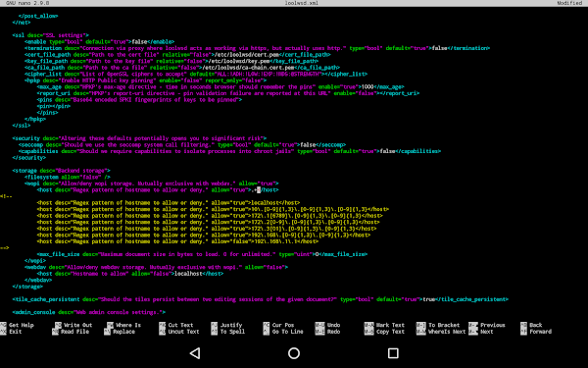Click the false value inside capabilities tag
This screenshot has width=588, height=368.
coord(387,151)
